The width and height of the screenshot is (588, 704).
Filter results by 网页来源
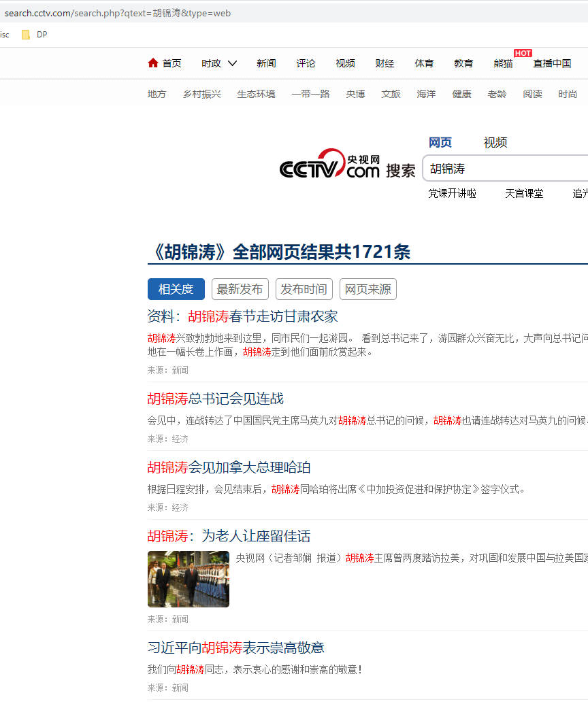click(x=368, y=289)
